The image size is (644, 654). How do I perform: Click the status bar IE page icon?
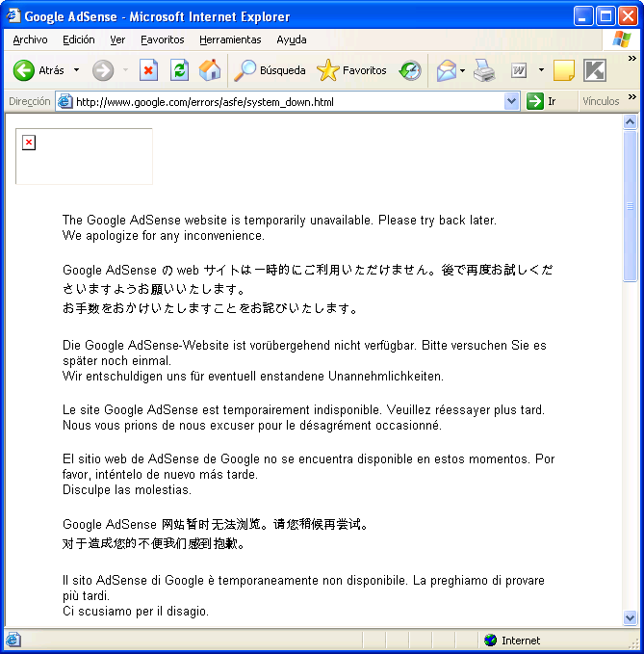pyautogui.click(x=13, y=640)
